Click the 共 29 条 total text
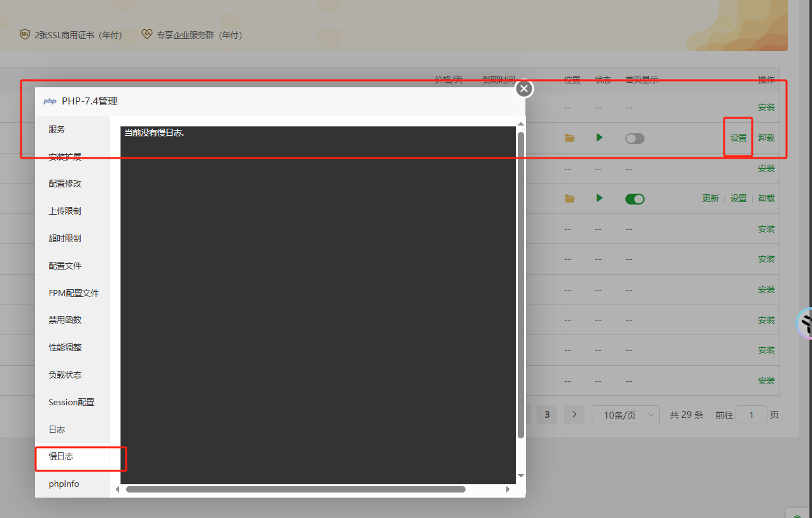This screenshot has height=518, width=812. coord(687,415)
